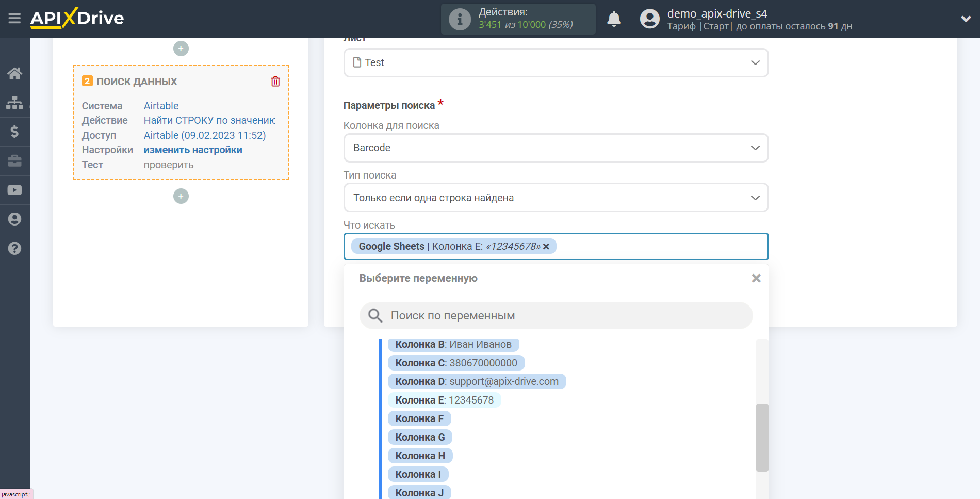The width and height of the screenshot is (980, 499).
Task: Open the profile sidebar icon
Action: [x=14, y=219]
